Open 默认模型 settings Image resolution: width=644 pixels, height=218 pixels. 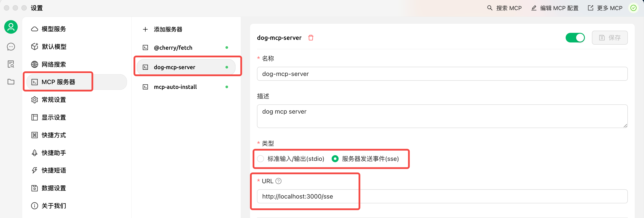(x=76, y=47)
